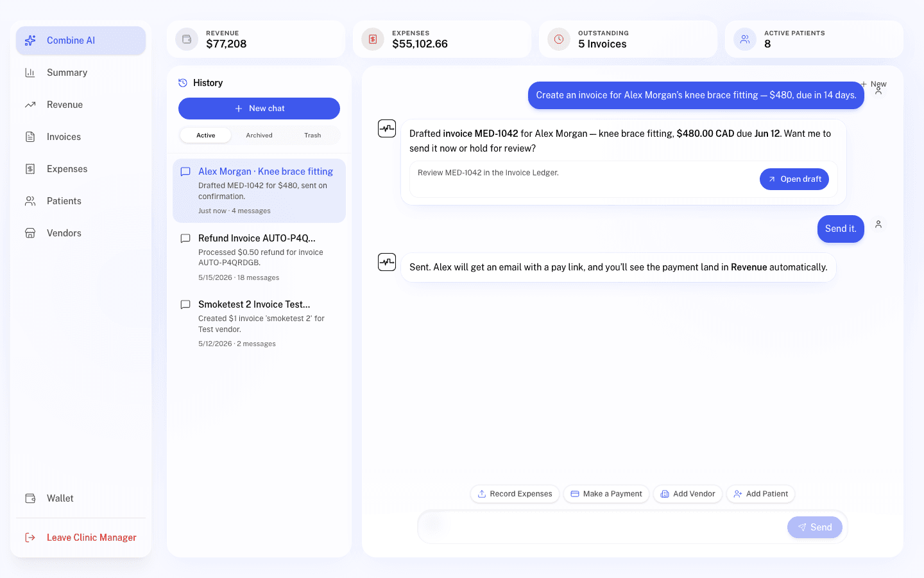Click the 5 Invoices outstanding value

click(x=603, y=44)
